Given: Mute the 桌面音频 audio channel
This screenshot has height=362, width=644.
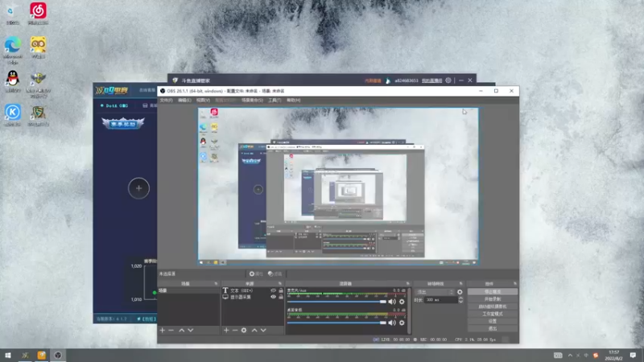Looking at the screenshot, I should (392, 323).
